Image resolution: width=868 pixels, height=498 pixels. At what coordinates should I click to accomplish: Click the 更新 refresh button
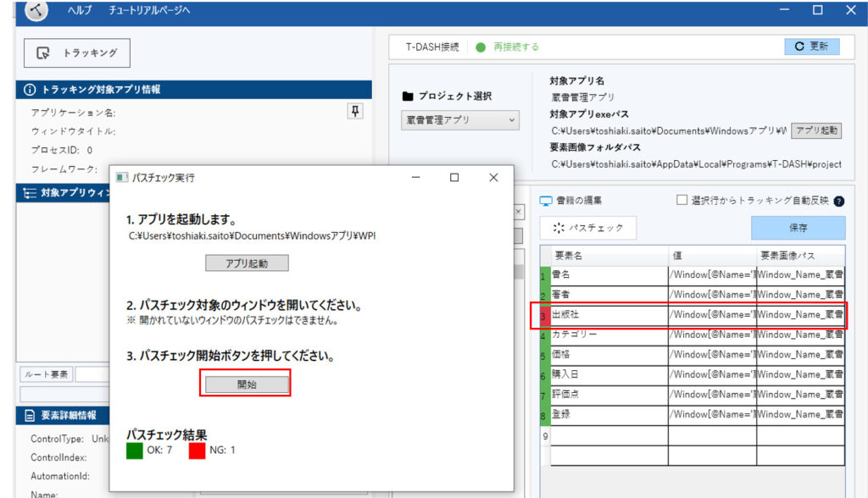click(811, 47)
